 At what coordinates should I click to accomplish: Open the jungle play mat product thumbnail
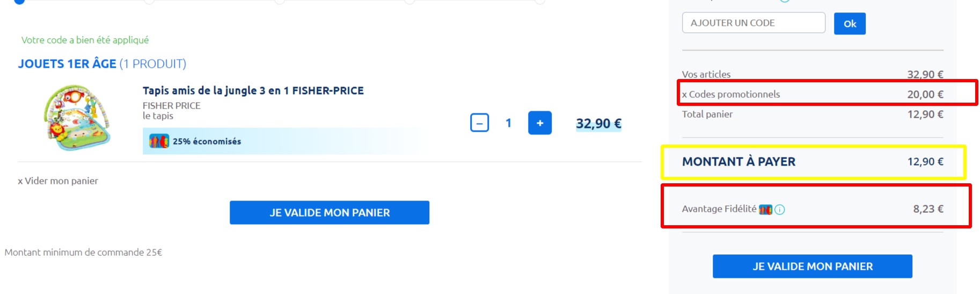click(77, 118)
